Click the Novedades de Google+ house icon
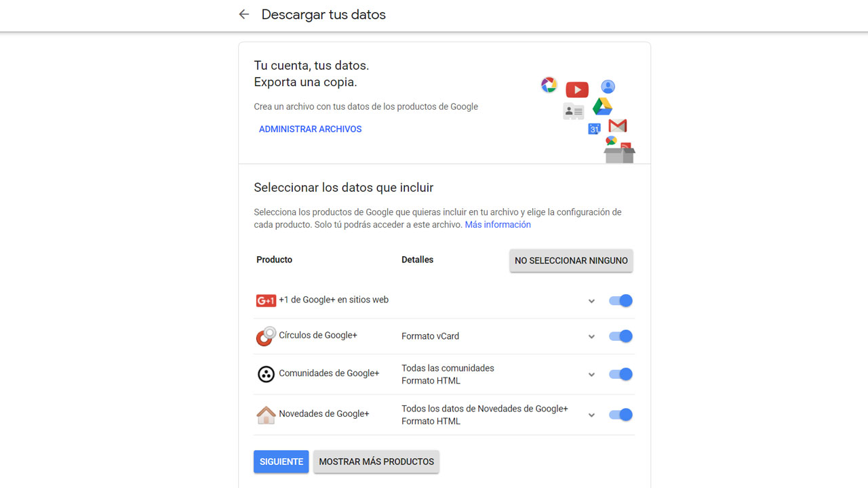868x488 pixels. tap(266, 415)
